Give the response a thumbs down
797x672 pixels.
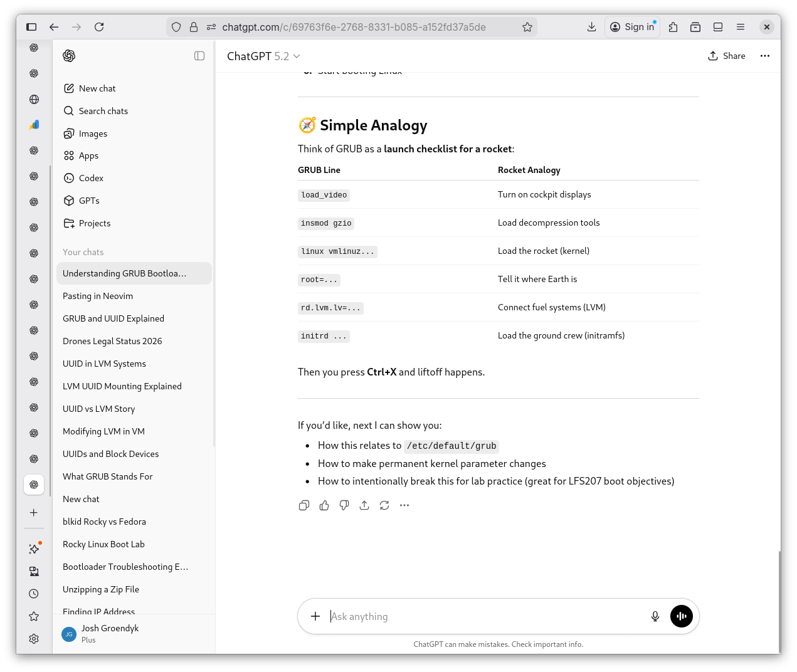click(344, 505)
